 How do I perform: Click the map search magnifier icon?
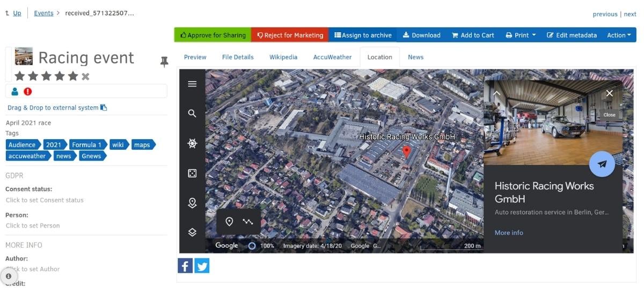[192, 113]
